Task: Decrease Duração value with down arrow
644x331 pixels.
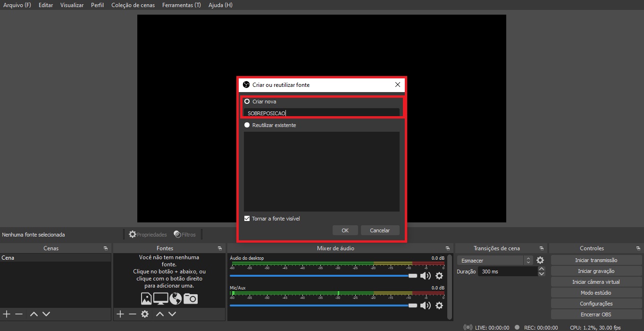Action: [542, 274]
